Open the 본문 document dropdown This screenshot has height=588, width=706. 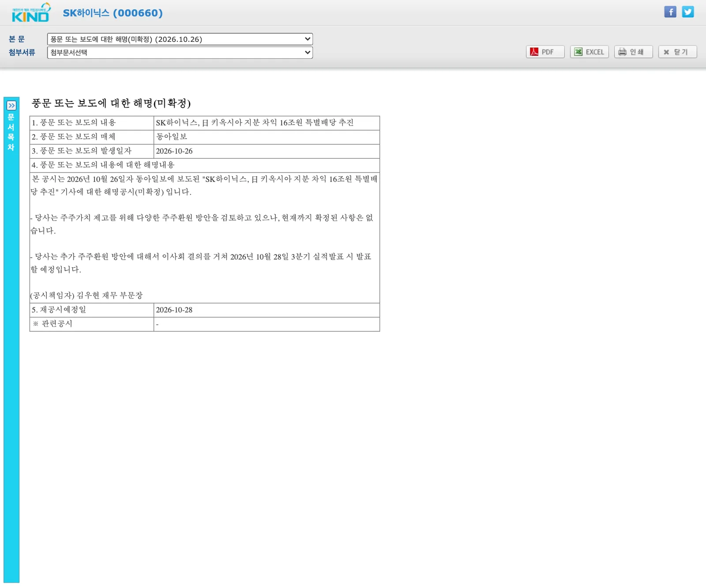pyautogui.click(x=180, y=39)
